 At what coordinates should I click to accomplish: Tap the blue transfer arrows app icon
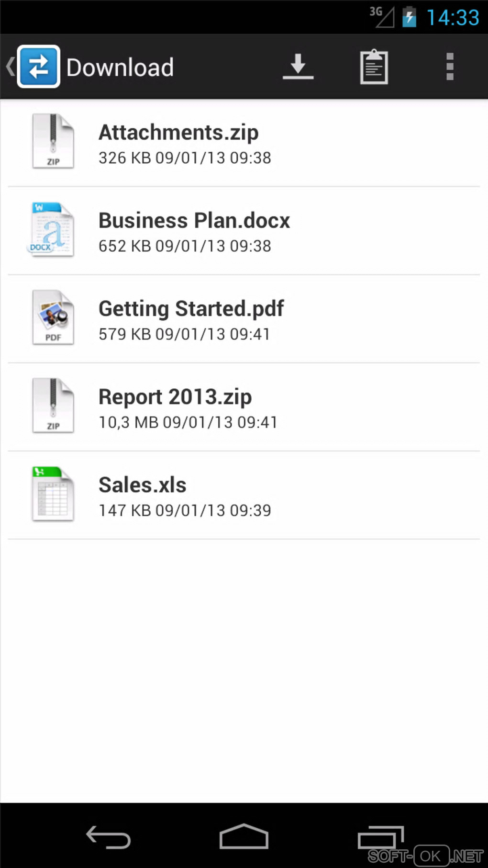click(x=39, y=67)
